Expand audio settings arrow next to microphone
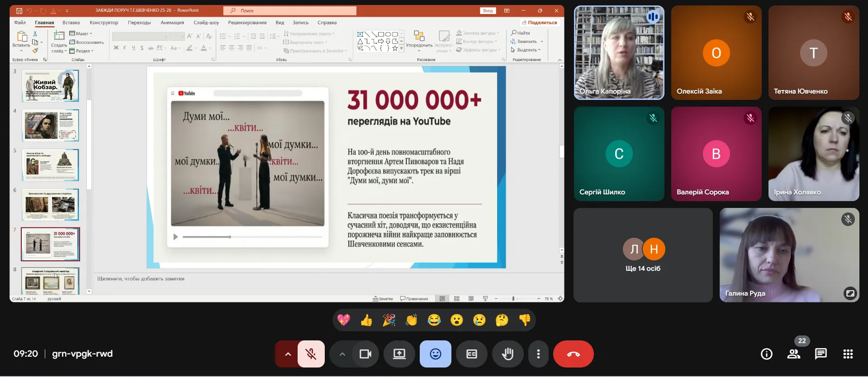 288,354
